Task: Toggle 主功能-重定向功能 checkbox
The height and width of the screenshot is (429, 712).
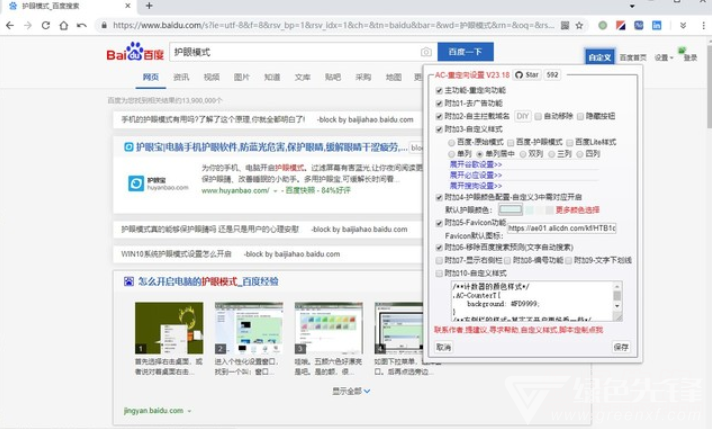Action: 439,90
